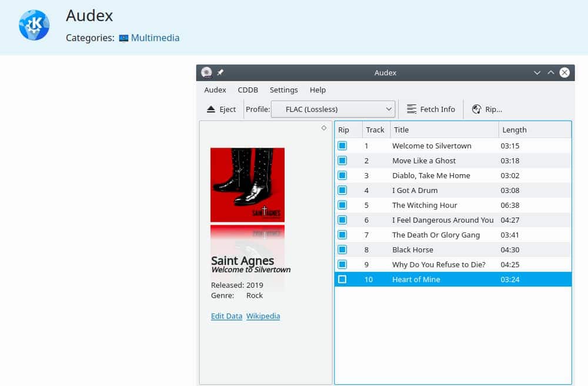Select the title The Death Or Glory Gang

pos(436,235)
